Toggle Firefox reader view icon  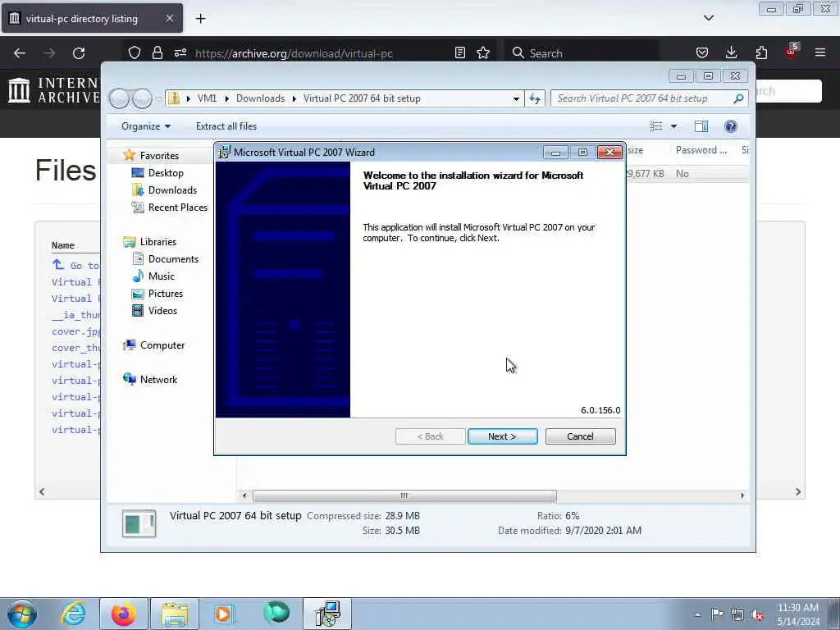coord(459,52)
